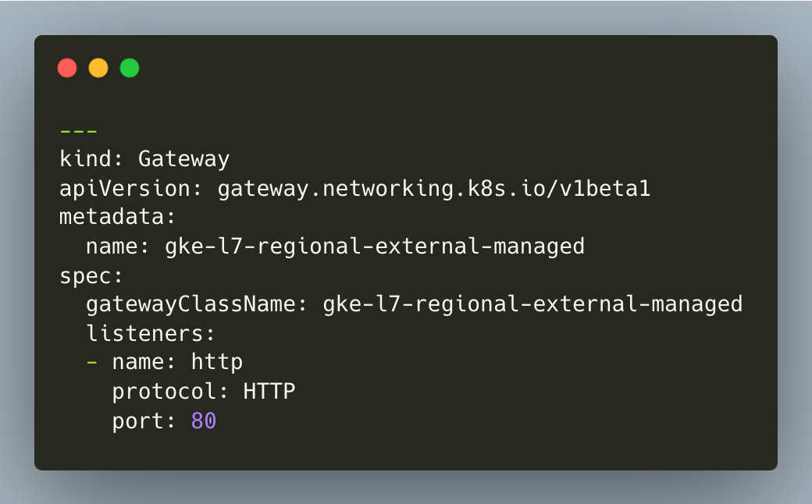Viewport: 812px width, 504px height.
Task: Click the green maximize window dot
Action: click(130, 68)
